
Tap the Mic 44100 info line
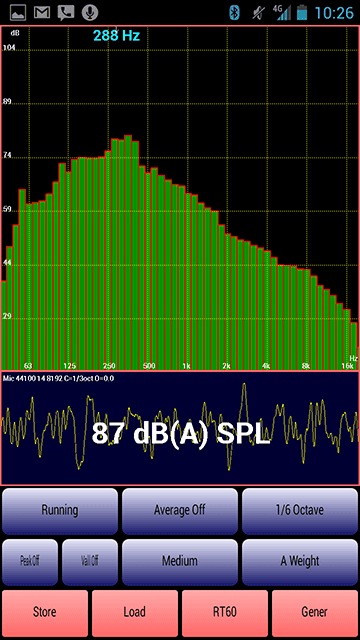[58, 378]
